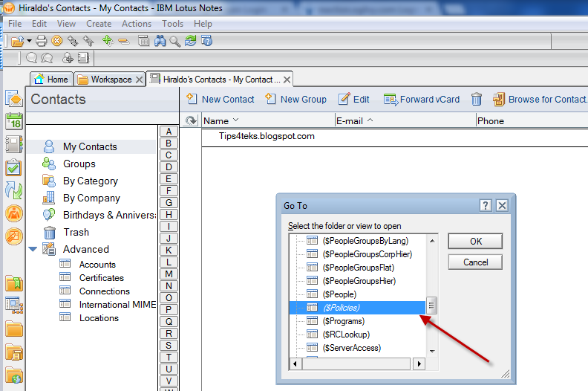Sort by the E-mail column arrow

click(x=370, y=120)
